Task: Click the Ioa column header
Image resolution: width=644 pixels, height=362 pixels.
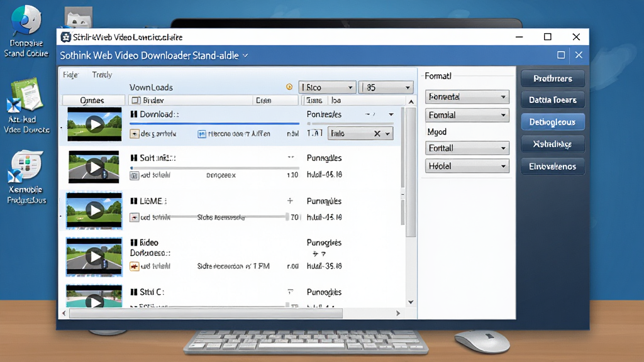Action: coord(336,101)
